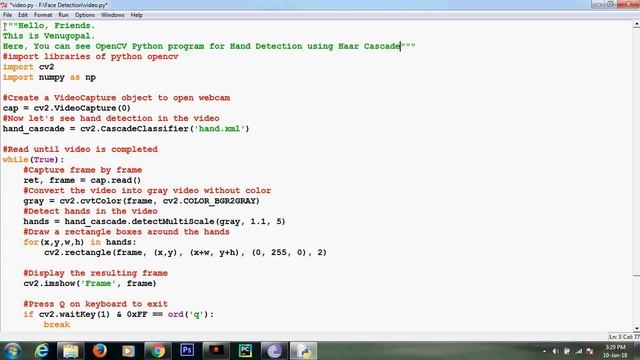Open the Windows menu
Image resolution: width=640 pixels, height=360 pixels.
click(x=112, y=15)
